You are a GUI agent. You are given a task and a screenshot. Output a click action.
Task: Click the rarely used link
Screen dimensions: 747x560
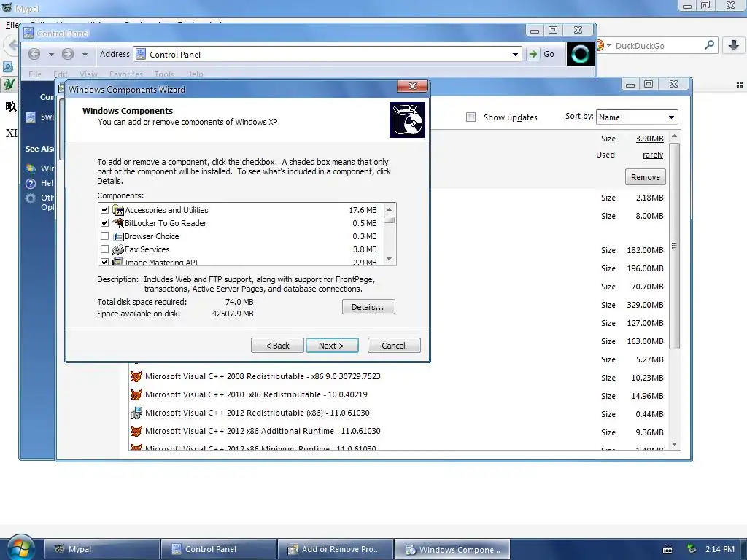(x=653, y=155)
